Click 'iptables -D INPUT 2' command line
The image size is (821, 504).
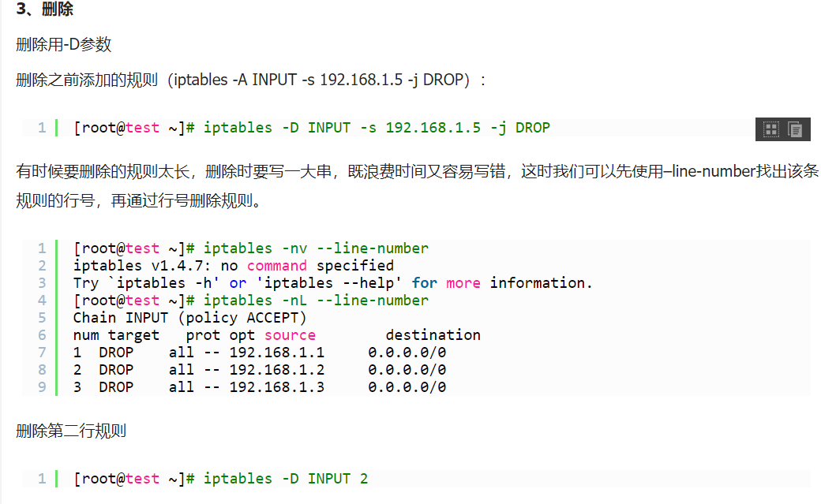pyautogui.click(x=285, y=479)
